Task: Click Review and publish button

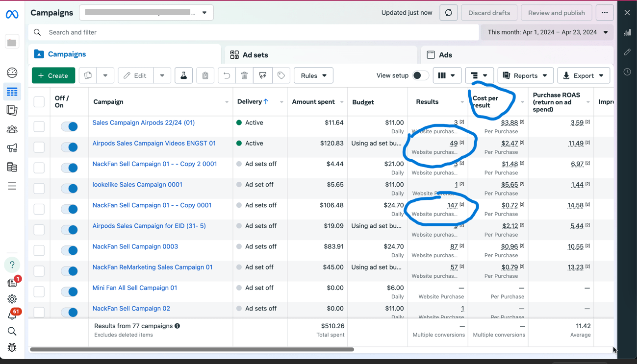Action: (556, 13)
